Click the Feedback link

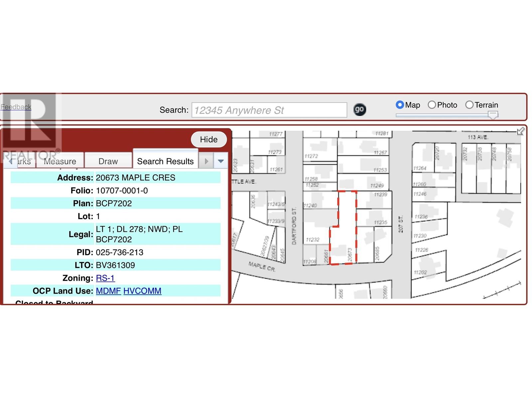[16, 107]
